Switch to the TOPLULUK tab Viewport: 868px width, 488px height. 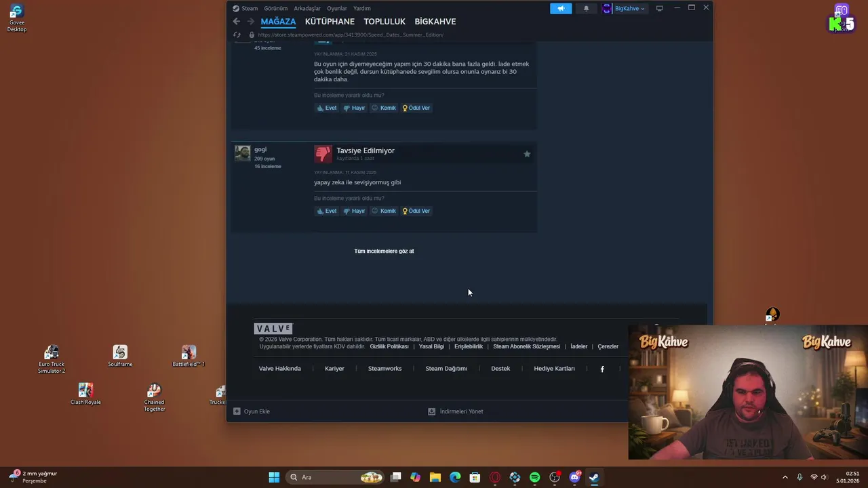[384, 22]
